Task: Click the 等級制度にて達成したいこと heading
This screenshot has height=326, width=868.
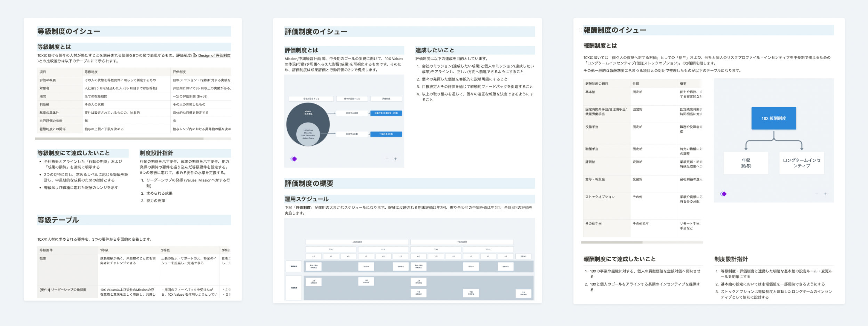Action: 73,153
